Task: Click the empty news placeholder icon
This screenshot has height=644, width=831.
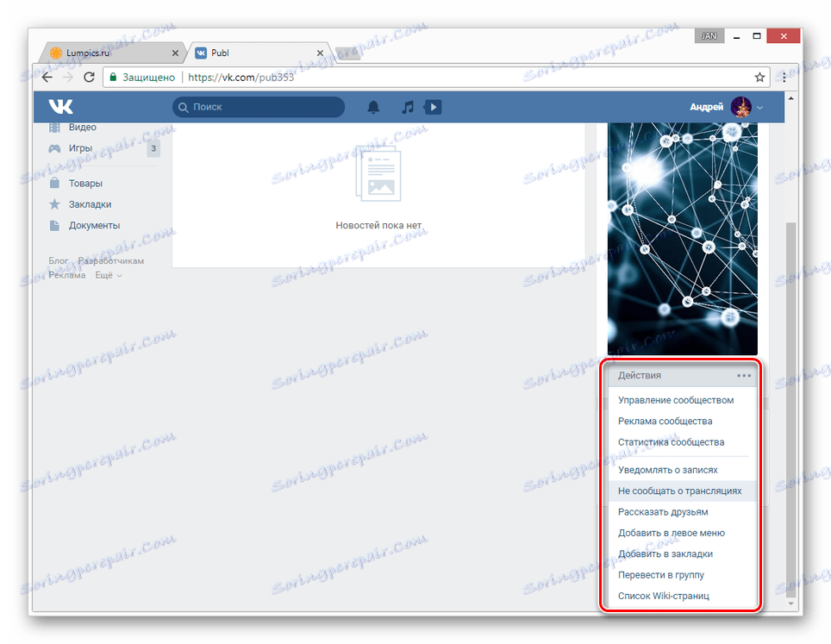Action: click(378, 174)
